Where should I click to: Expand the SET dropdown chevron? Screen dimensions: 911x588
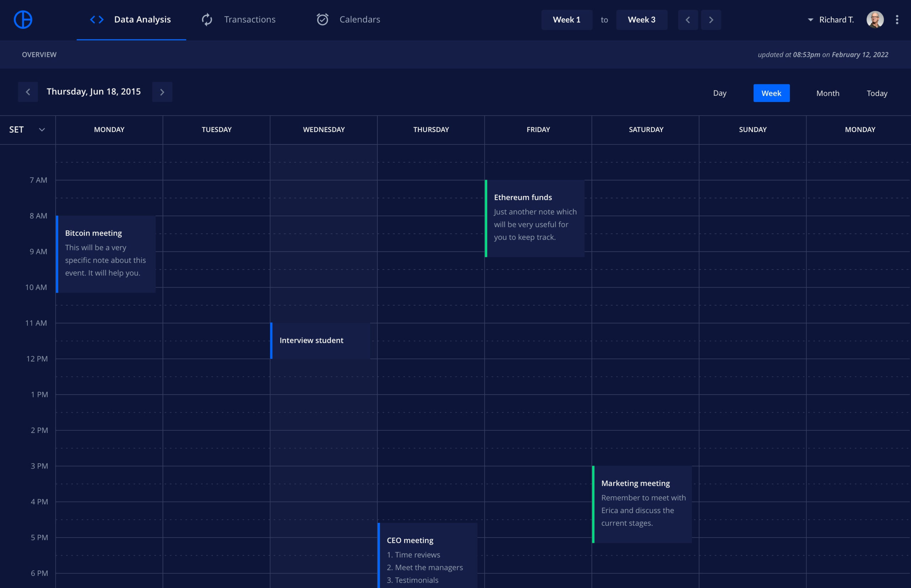coord(42,130)
